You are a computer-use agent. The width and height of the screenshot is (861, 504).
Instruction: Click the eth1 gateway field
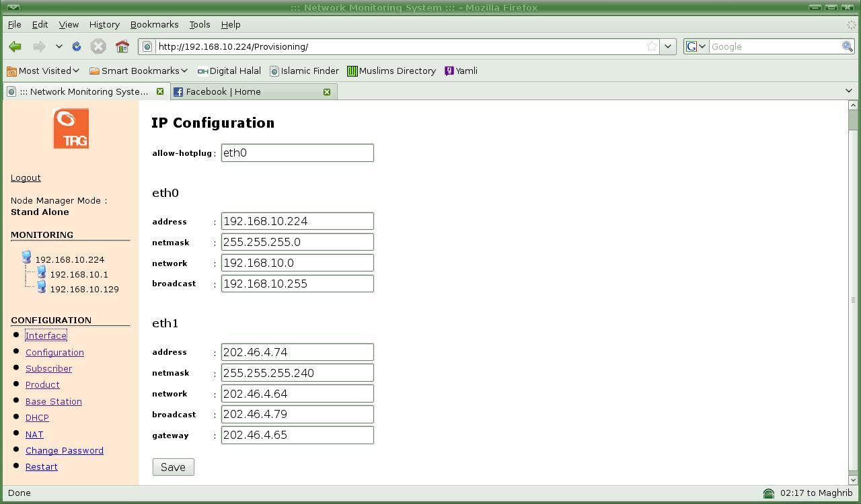pyautogui.click(x=297, y=435)
